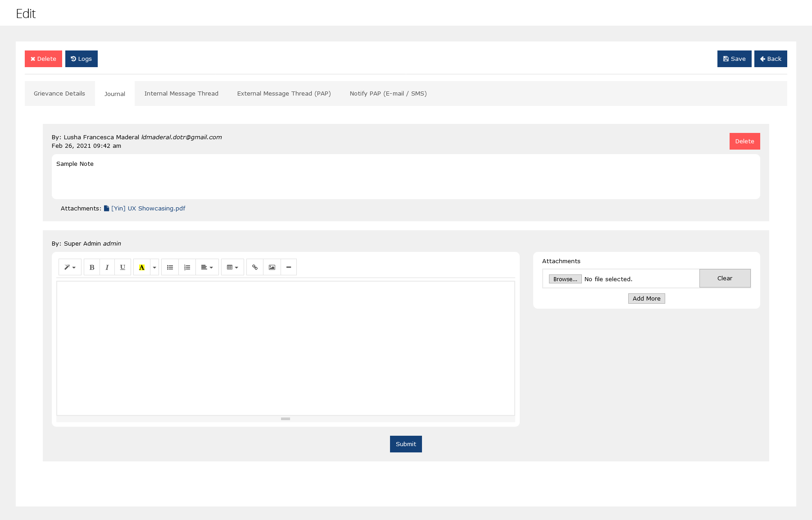The width and height of the screenshot is (812, 520).
Task: Open the Internal Message Thread tab
Action: point(181,94)
